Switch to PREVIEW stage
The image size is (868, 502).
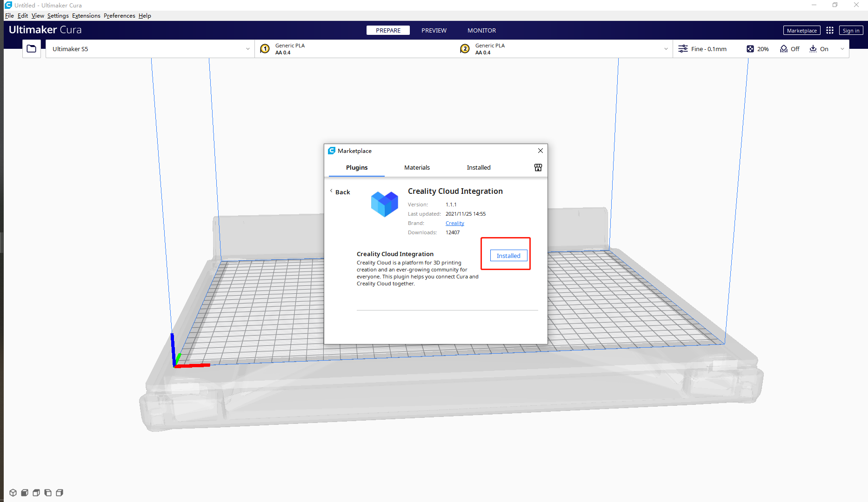point(434,30)
